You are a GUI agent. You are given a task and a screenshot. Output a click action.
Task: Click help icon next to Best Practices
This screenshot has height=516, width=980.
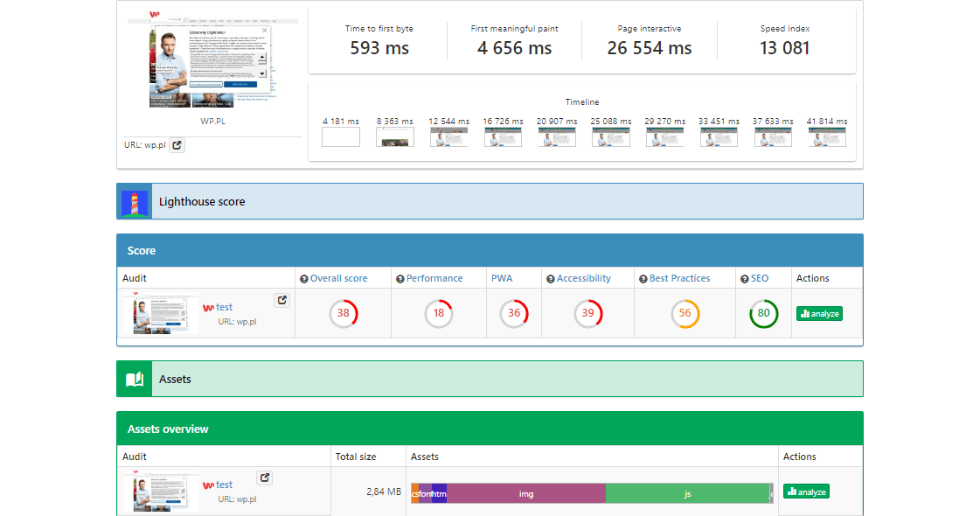[x=643, y=279]
